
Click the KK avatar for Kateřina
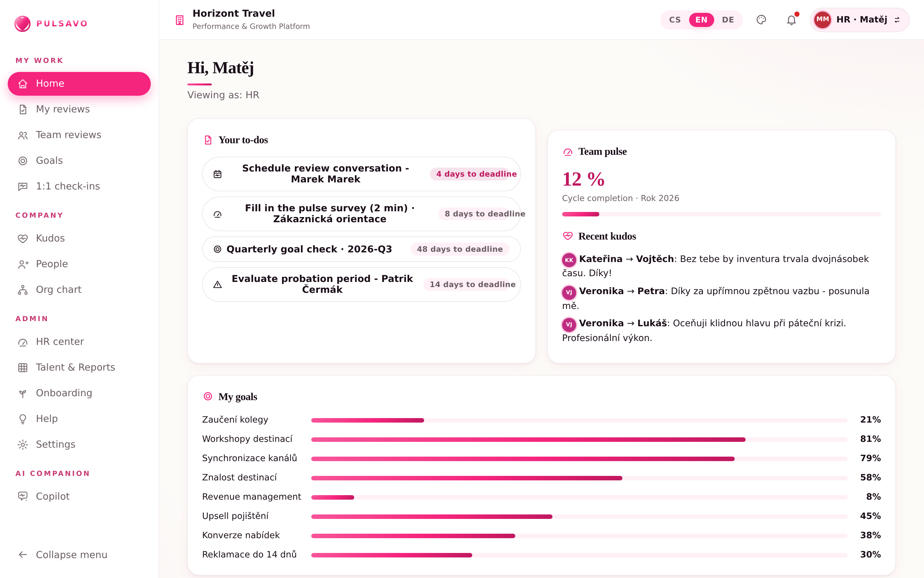tap(569, 260)
